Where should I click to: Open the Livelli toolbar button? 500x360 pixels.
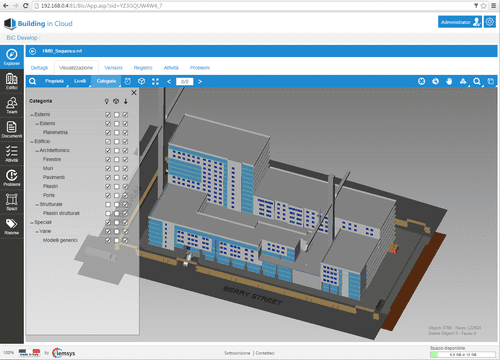pyautogui.click(x=80, y=81)
